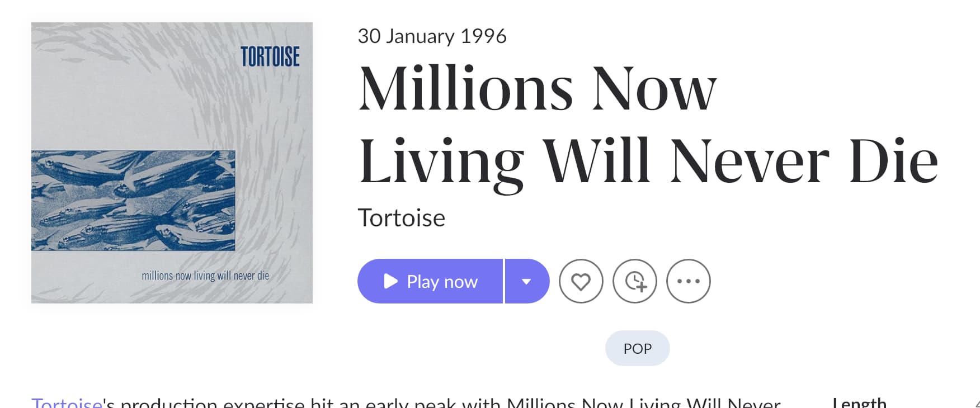The height and width of the screenshot is (408, 980).
Task: Click the Play now text label
Action: pyautogui.click(x=442, y=281)
